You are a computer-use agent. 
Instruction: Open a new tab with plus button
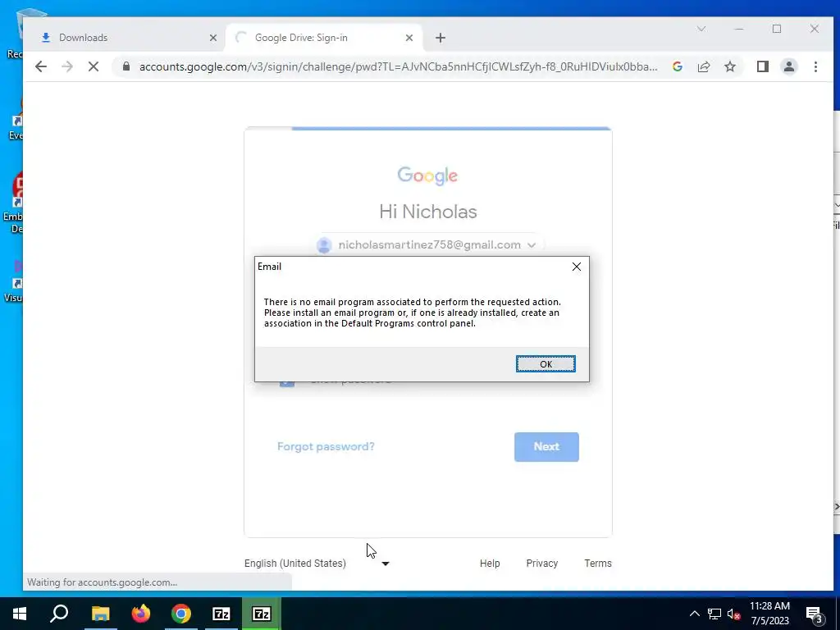[x=441, y=38]
